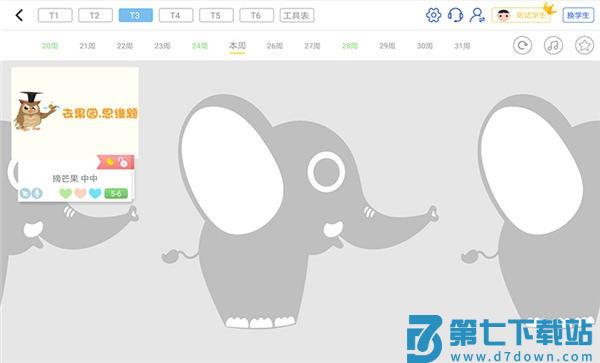Viewport: 600px width, 363px height.
Task: Switch to the T1 tab
Action: [55, 15]
